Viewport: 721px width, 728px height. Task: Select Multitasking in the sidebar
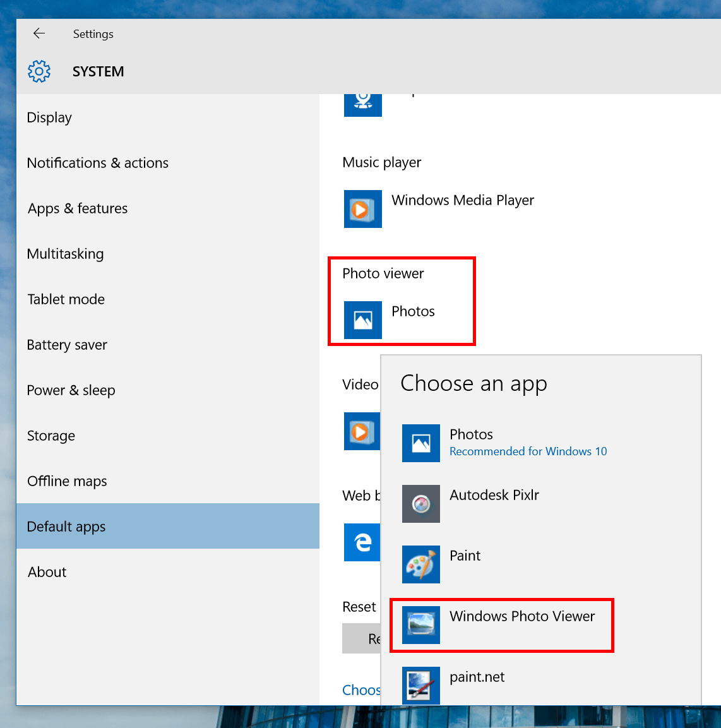click(65, 254)
